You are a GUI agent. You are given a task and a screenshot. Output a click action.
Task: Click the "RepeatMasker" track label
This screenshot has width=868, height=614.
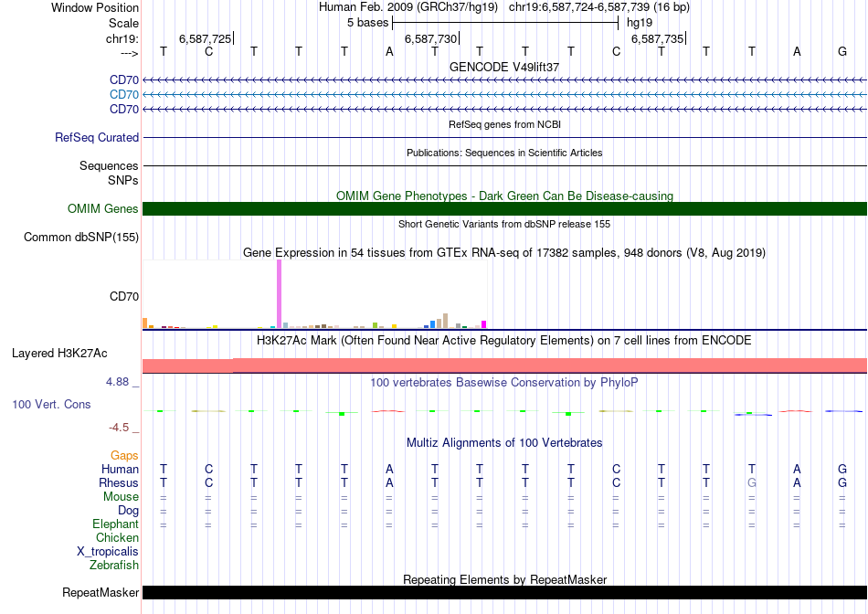point(101,592)
